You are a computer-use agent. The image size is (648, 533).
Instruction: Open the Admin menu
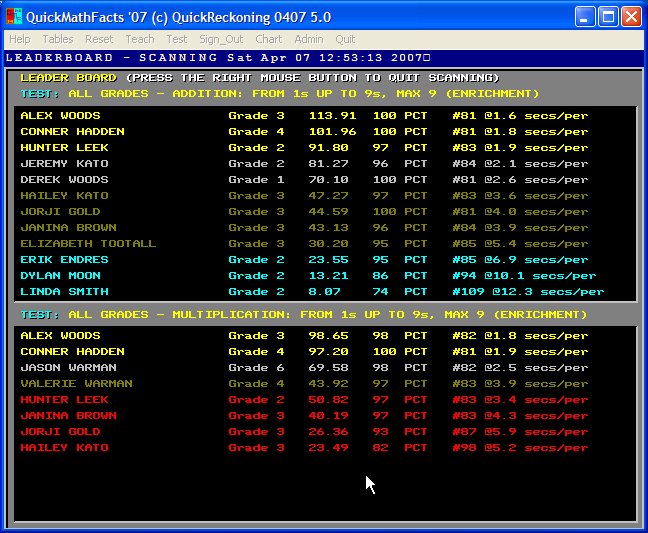coord(309,39)
